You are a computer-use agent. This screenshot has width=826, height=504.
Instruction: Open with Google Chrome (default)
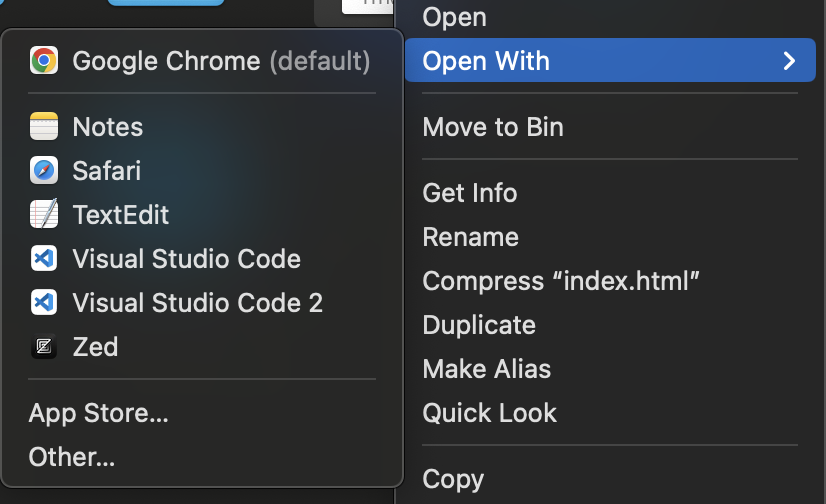click(x=202, y=61)
